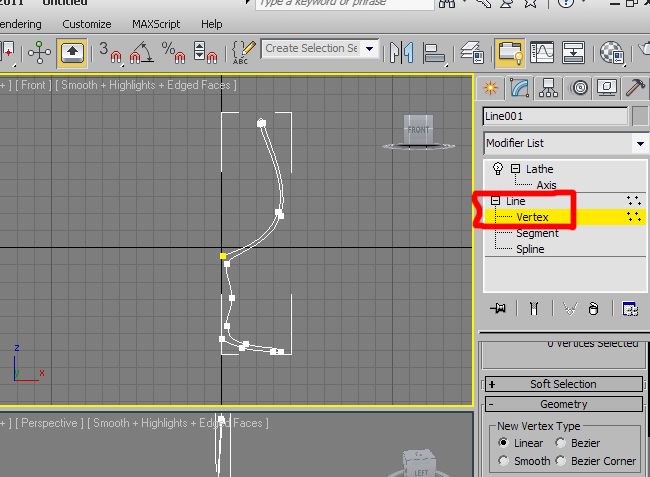
Task: Open the Modifier List dropdown
Action: (x=640, y=143)
